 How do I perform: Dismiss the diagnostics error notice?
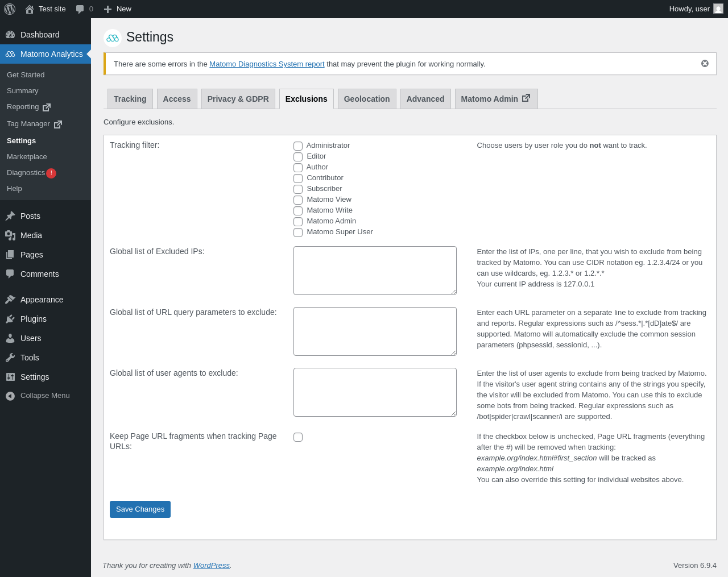pos(705,64)
